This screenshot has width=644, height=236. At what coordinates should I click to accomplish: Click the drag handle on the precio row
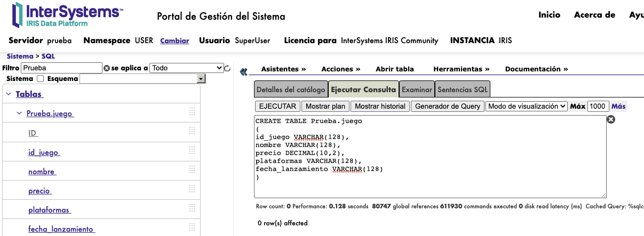(x=192, y=191)
